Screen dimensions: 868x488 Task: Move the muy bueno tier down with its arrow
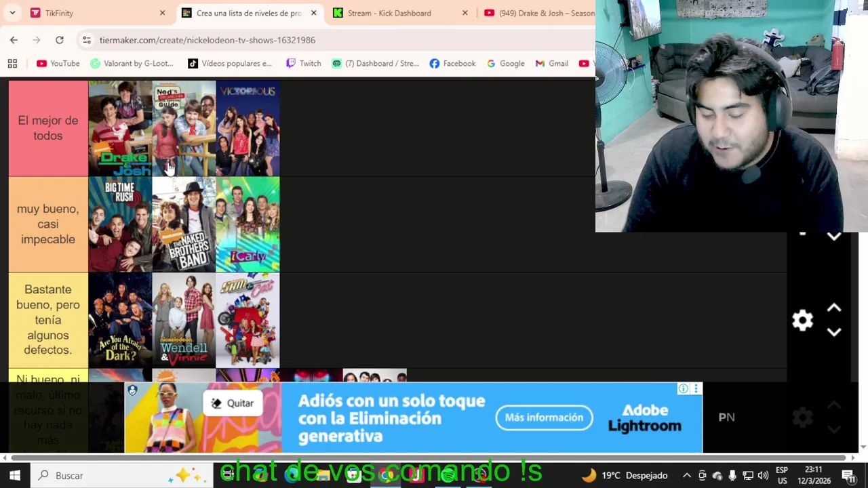(x=834, y=237)
